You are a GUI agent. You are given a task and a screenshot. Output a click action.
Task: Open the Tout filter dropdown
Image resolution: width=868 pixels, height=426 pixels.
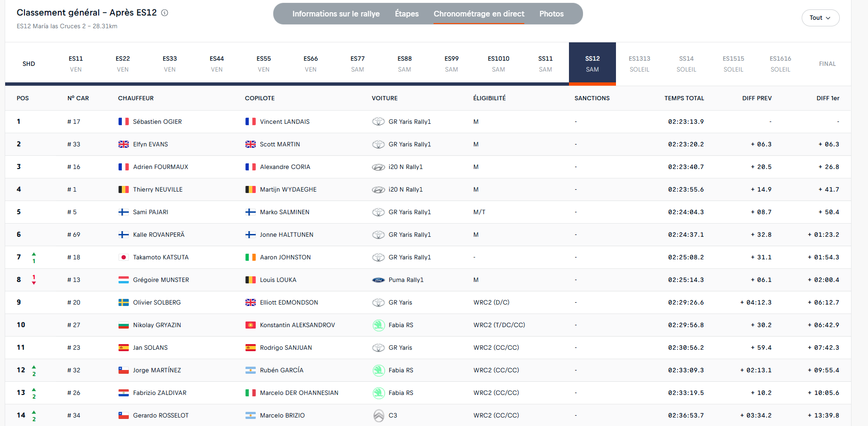click(820, 18)
